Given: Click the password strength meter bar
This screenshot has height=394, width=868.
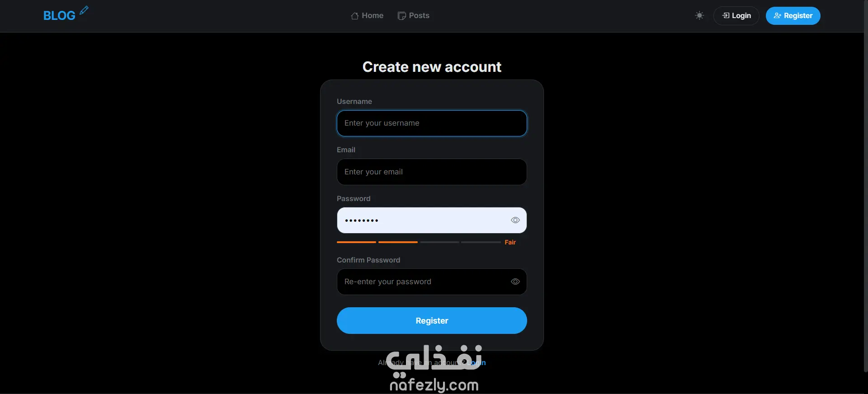Looking at the screenshot, I should pos(419,243).
